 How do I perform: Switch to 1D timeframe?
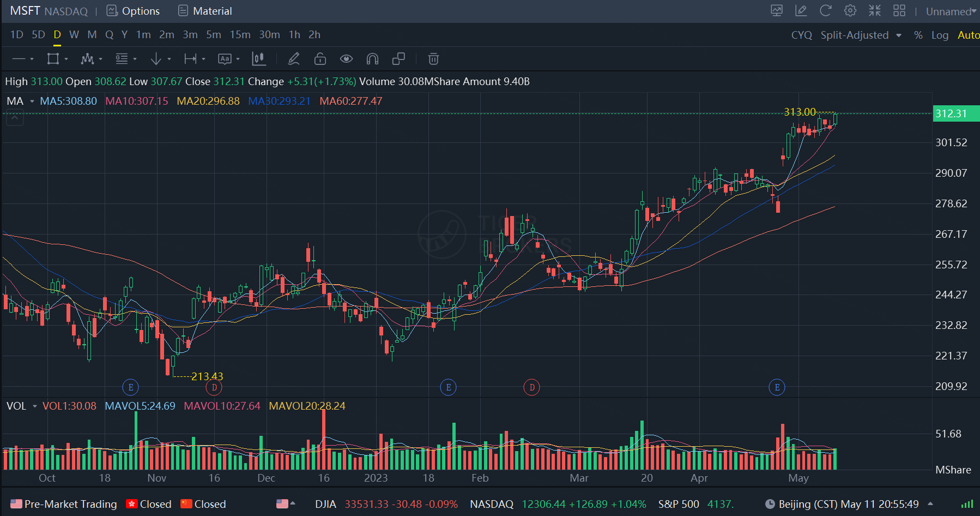tap(17, 35)
